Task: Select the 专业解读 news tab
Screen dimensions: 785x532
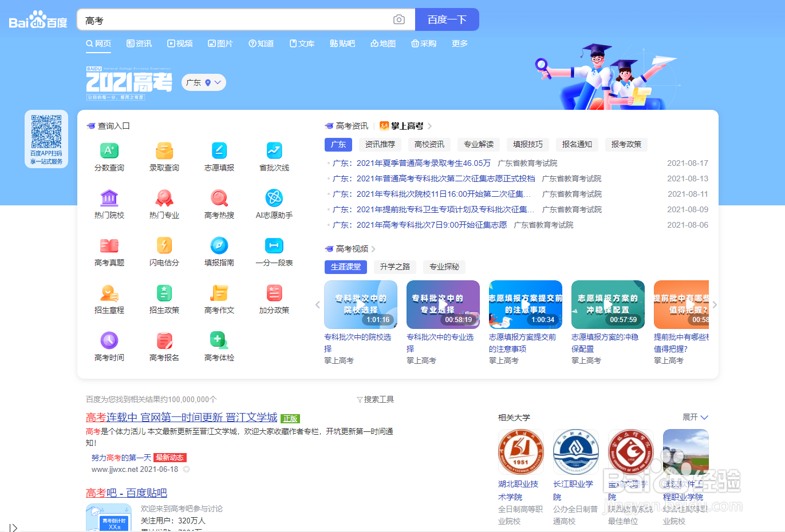Action: (479, 144)
